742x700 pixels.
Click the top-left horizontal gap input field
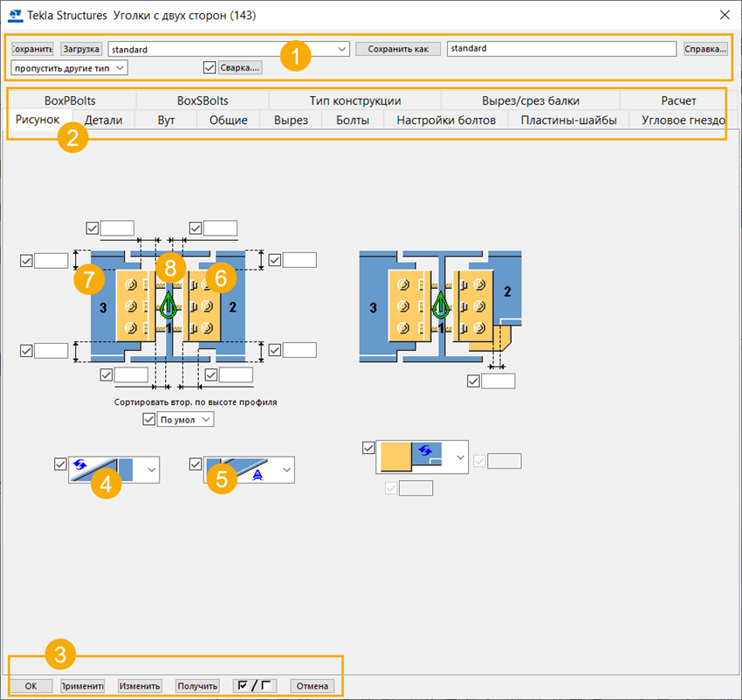tap(117, 228)
